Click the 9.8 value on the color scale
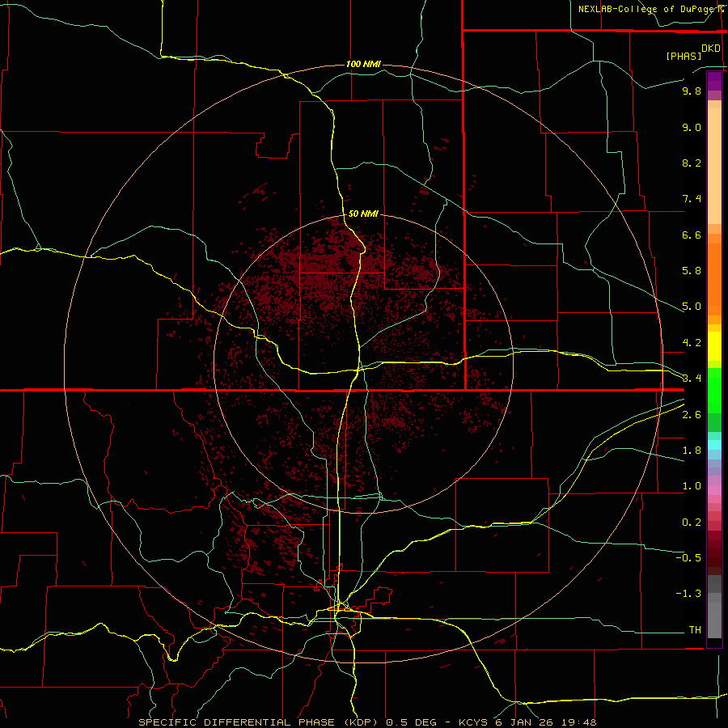The height and width of the screenshot is (728, 728). [692, 91]
